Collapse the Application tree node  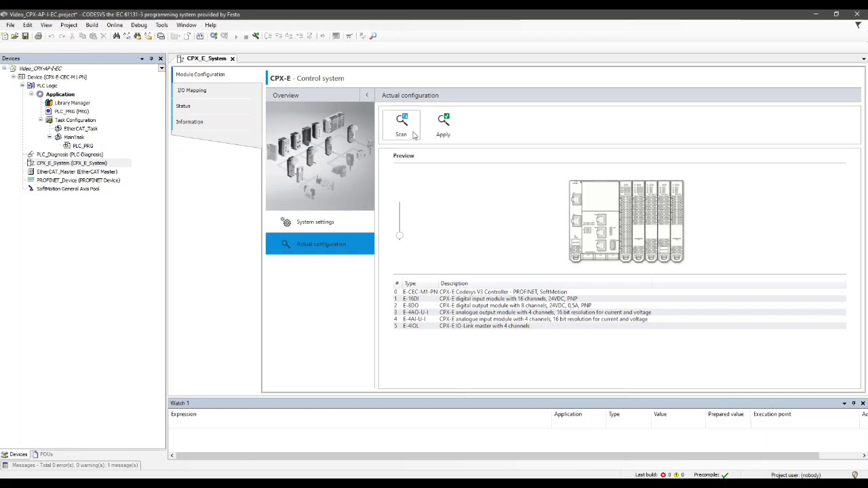pyautogui.click(x=31, y=94)
